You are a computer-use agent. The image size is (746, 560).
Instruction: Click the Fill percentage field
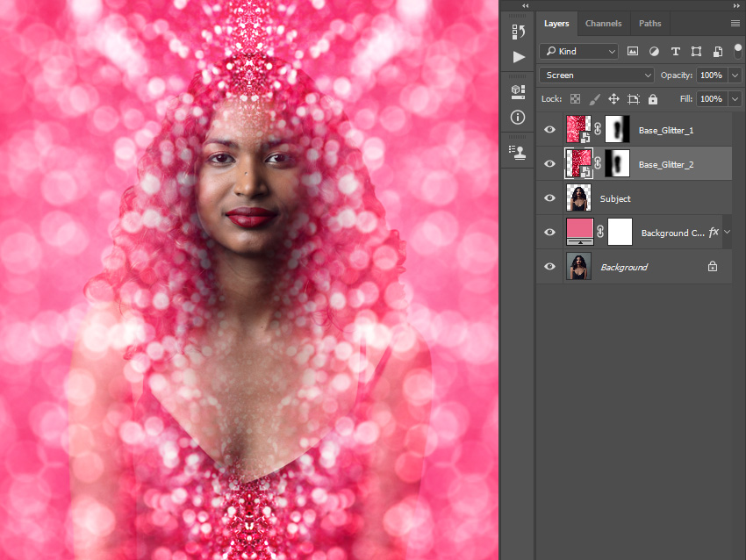pos(712,99)
